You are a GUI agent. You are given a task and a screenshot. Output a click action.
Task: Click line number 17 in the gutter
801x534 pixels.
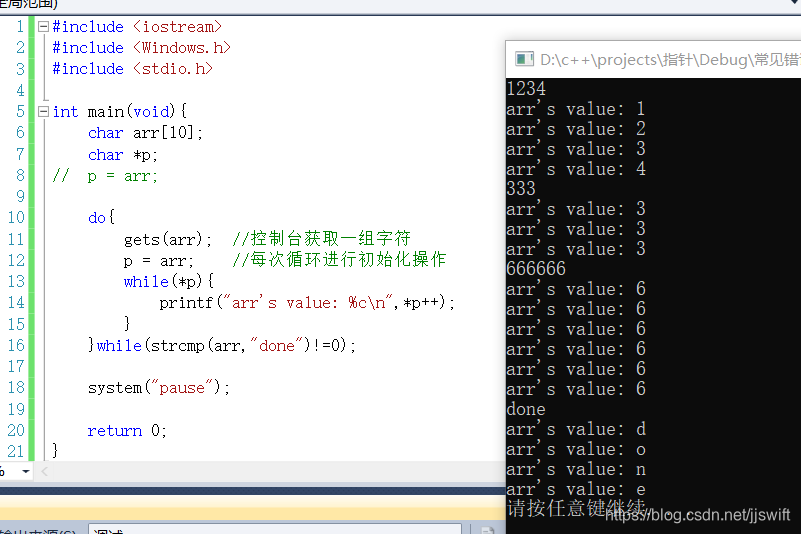pos(16,366)
